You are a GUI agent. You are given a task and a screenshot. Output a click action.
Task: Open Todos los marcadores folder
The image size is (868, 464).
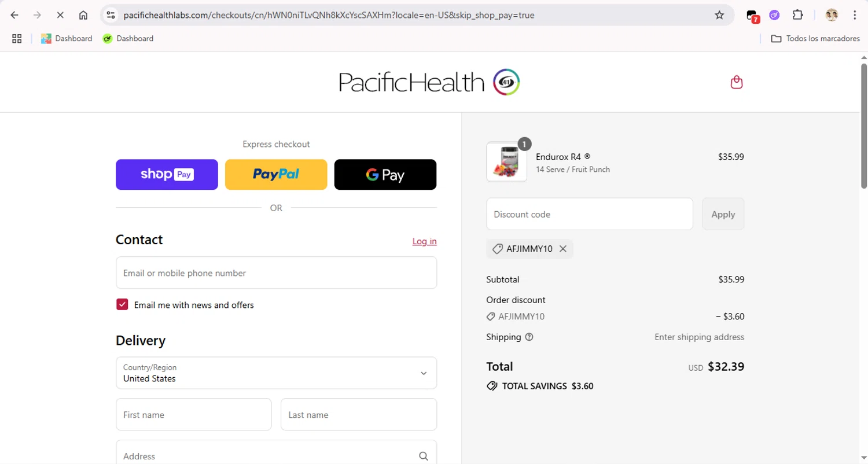[x=815, y=39]
